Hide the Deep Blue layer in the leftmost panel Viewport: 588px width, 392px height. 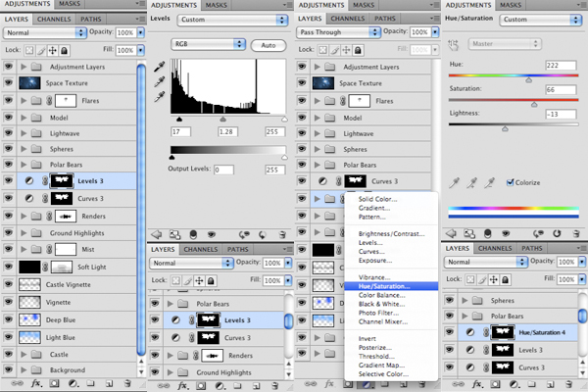pos(8,319)
